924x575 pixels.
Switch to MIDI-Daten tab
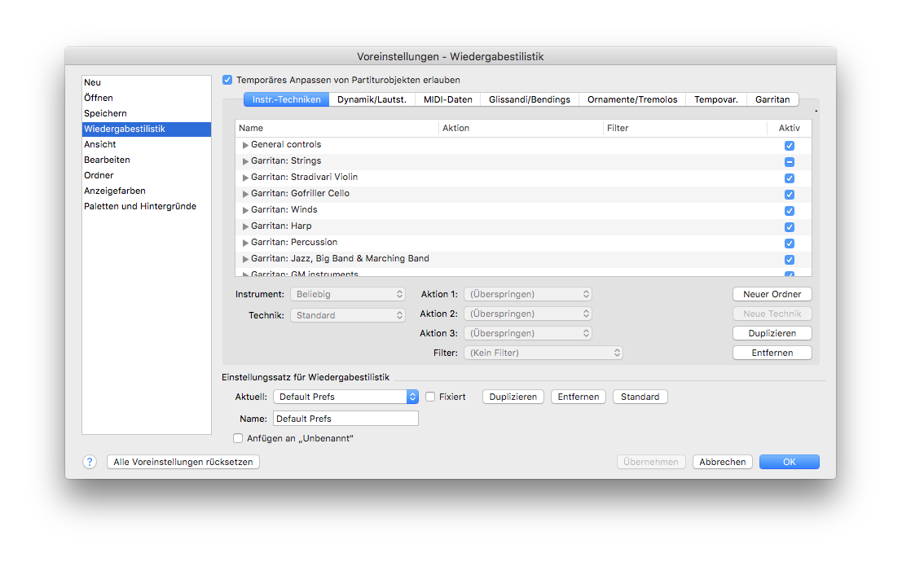tap(448, 99)
